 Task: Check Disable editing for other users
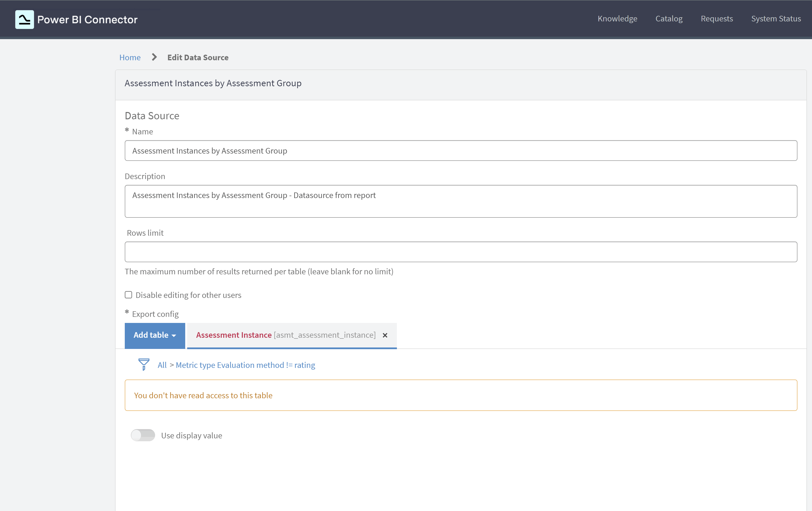(x=128, y=295)
